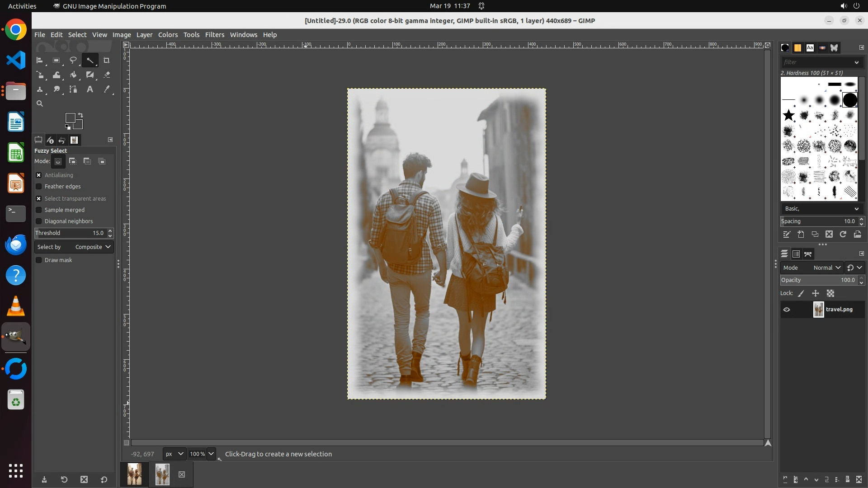The height and width of the screenshot is (488, 868).
Task: Select the Free Select lasso tool
Action: [73, 60]
